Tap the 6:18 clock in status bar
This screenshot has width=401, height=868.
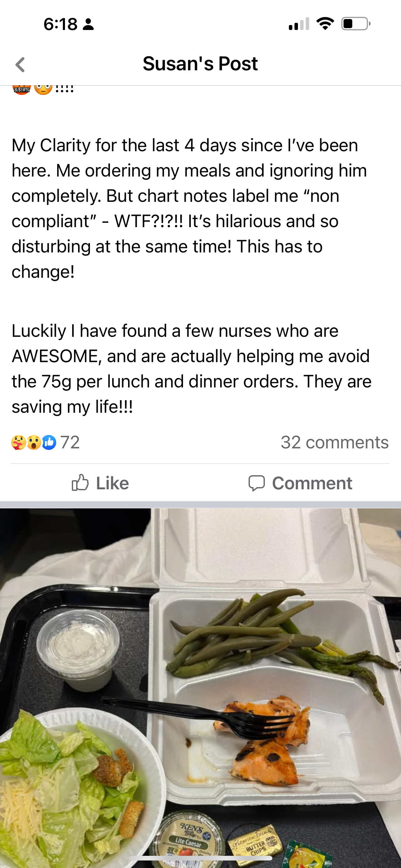(61, 24)
